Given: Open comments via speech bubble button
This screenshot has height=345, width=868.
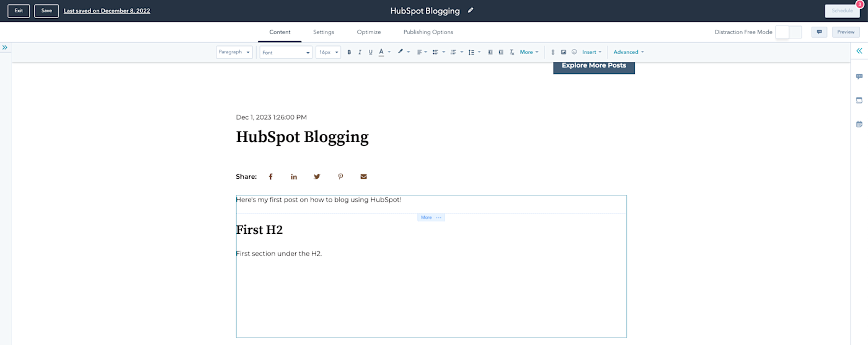Looking at the screenshot, I should pos(819,32).
